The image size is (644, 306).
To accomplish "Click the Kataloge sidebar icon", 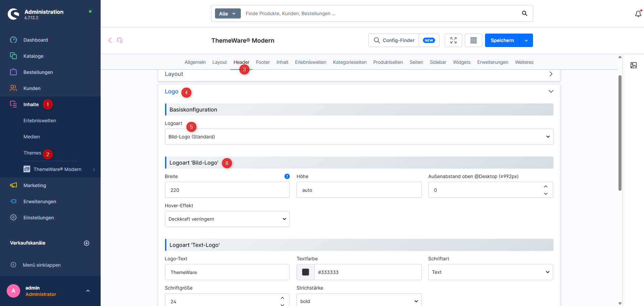I will click(x=13, y=56).
